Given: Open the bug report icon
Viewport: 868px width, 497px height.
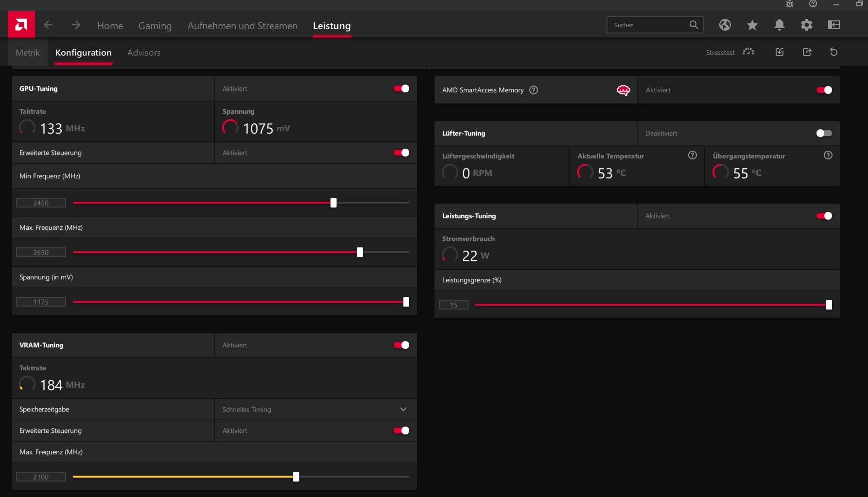Looking at the screenshot, I should point(790,4).
